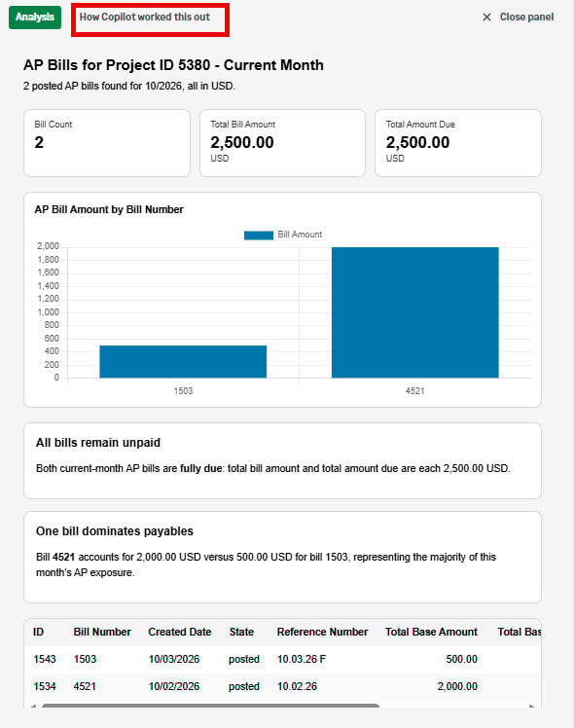Select ID cell 1543
Image resolution: width=575 pixels, height=728 pixels.
click(45, 659)
